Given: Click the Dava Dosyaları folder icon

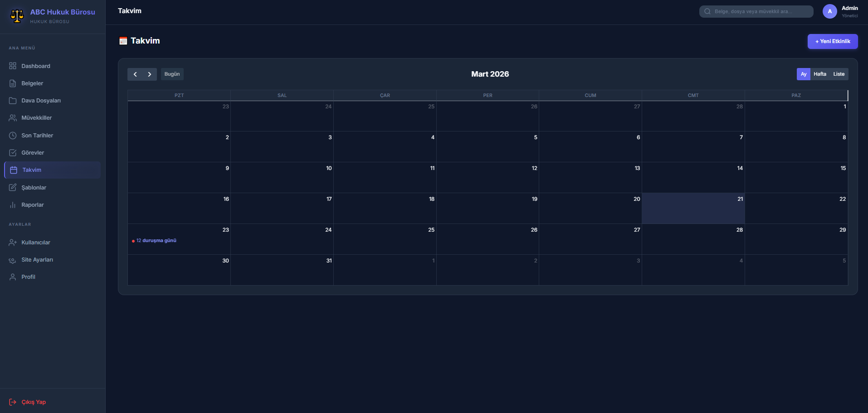Looking at the screenshot, I should pyautogui.click(x=13, y=101).
